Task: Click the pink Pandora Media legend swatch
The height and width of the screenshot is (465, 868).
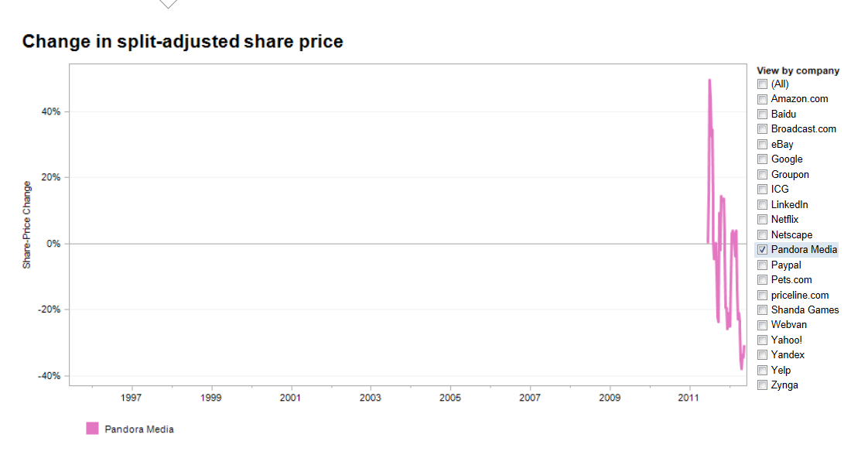Action: 92,429
